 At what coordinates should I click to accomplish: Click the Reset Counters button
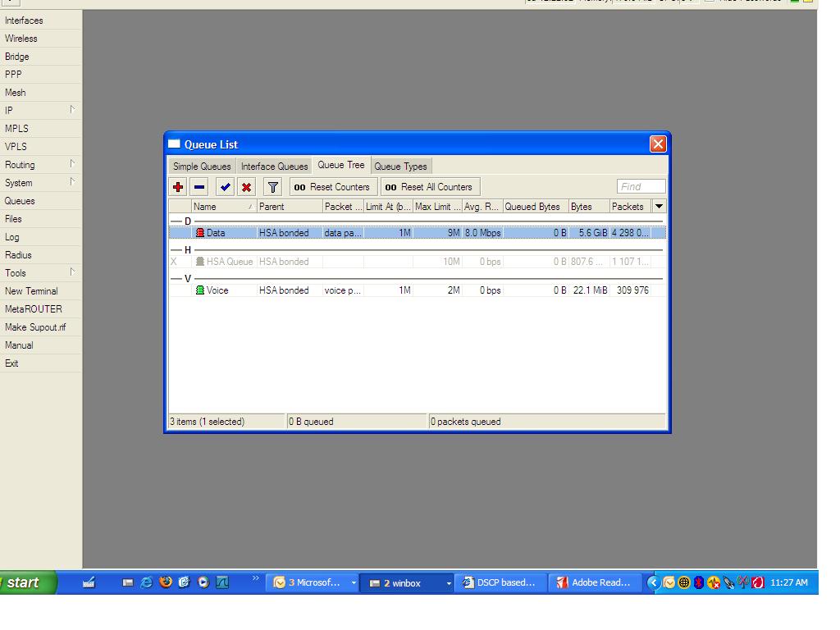point(333,187)
